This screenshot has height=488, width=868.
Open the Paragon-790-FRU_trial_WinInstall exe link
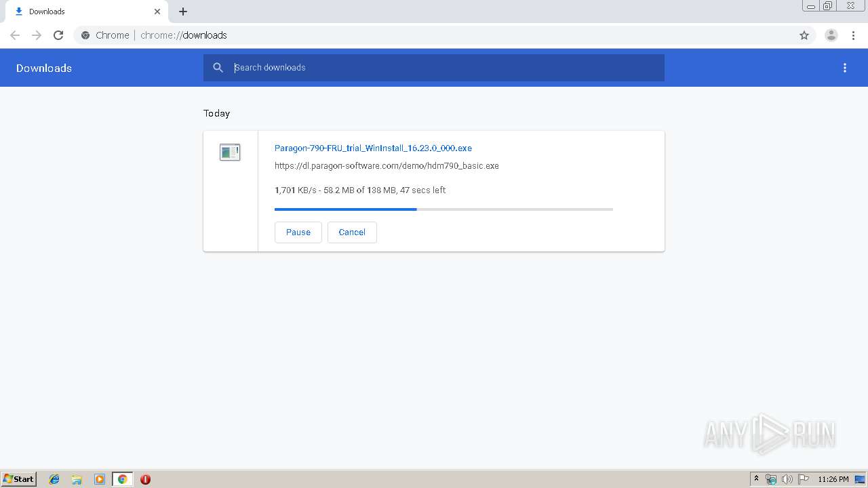coord(373,148)
